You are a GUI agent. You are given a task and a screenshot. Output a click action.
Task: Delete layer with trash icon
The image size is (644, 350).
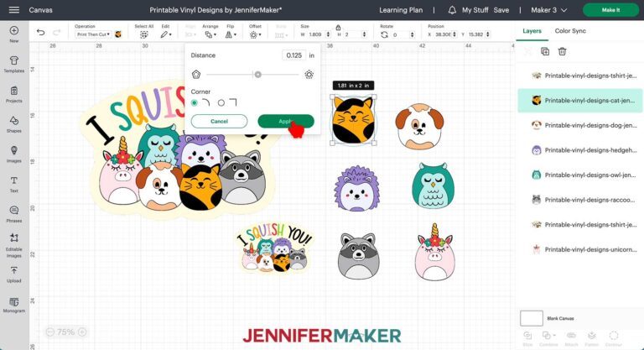(x=562, y=51)
